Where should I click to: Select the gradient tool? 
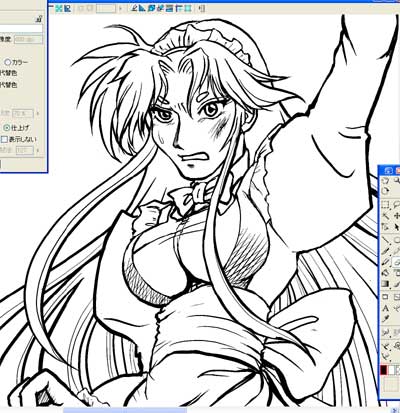click(385, 284)
